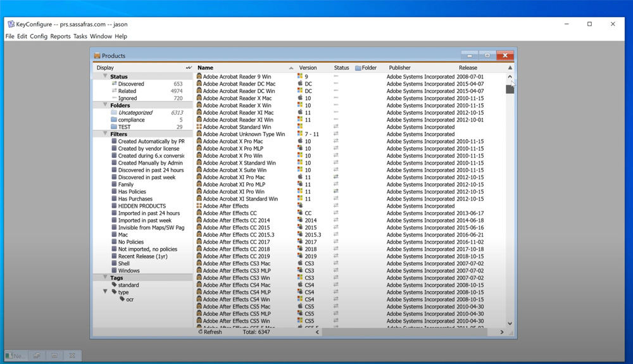Click the standard tag icon
The image size is (633, 364).
[x=114, y=285]
